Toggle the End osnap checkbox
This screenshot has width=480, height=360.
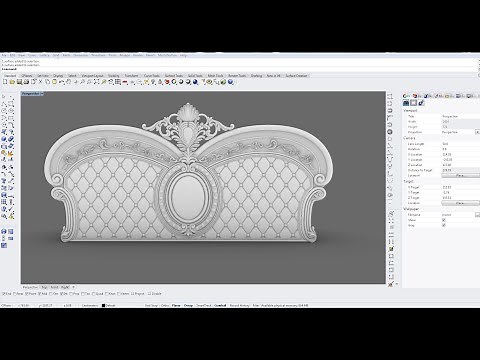pyautogui.click(x=4, y=294)
